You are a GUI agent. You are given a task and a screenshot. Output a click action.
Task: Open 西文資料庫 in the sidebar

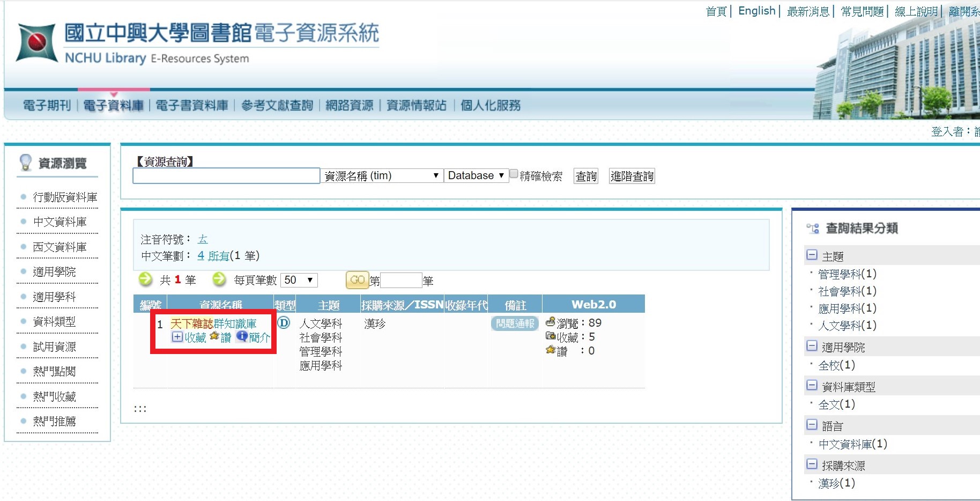[60, 247]
